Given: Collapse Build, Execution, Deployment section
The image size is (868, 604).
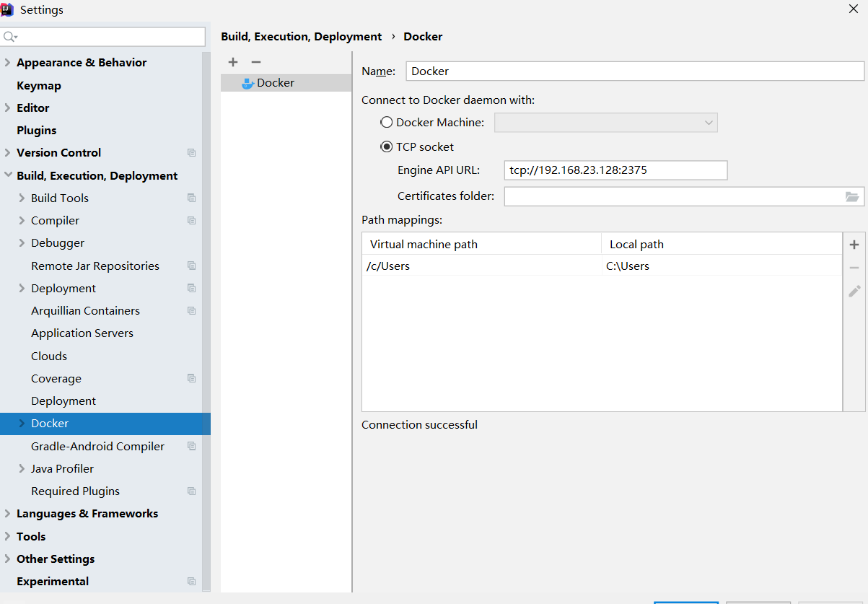Looking at the screenshot, I should click(x=7, y=175).
